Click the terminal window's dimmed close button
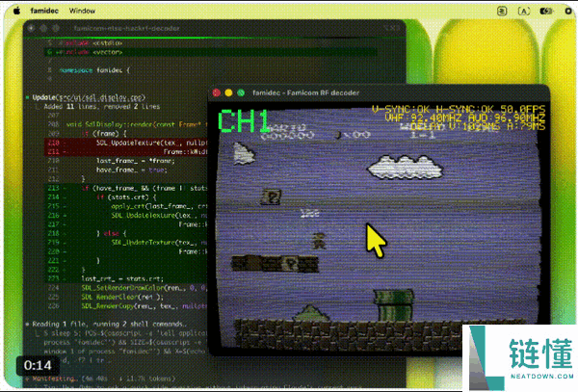The height and width of the screenshot is (392, 578). [32, 28]
